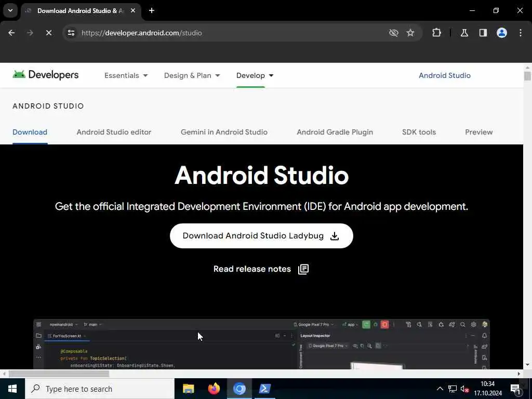Switch to Android Studio editor tab
The image size is (532, 399).
pos(114,132)
